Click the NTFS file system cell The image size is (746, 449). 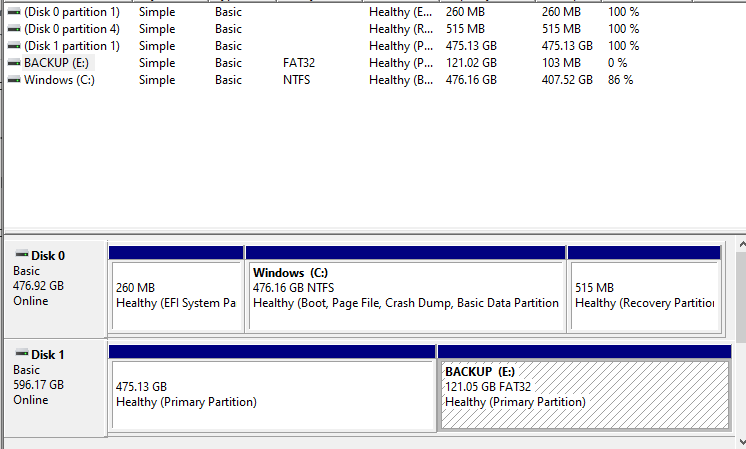296,80
